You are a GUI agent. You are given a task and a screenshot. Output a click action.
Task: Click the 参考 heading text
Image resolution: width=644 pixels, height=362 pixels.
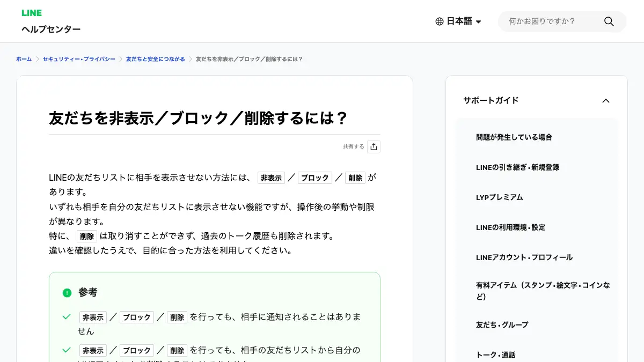coord(88,293)
